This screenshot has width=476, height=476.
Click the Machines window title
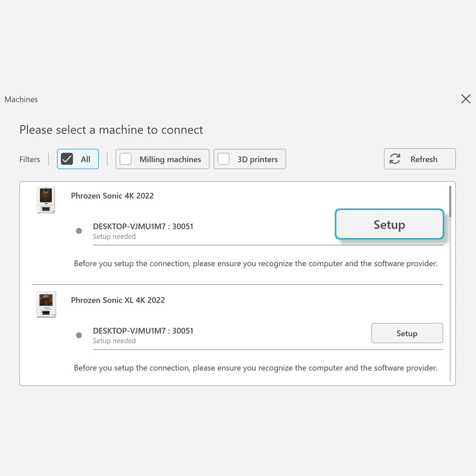(21, 100)
